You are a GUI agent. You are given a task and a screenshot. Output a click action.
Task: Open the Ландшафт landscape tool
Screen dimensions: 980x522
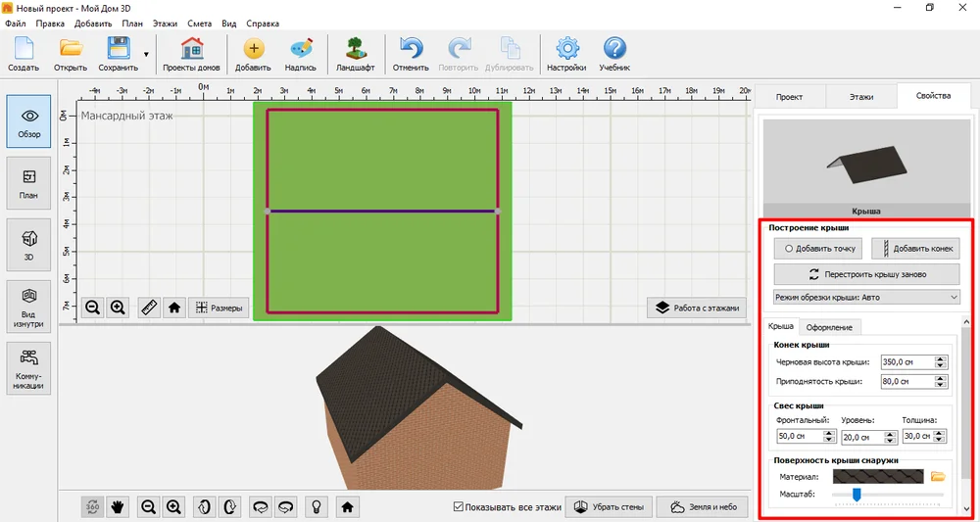click(356, 54)
